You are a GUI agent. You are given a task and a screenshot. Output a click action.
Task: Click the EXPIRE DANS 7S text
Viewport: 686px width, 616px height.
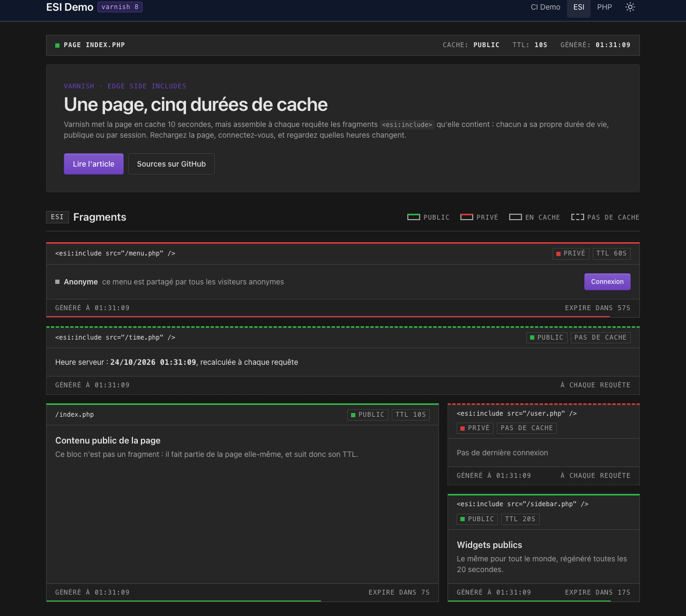pyautogui.click(x=399, y=592)
